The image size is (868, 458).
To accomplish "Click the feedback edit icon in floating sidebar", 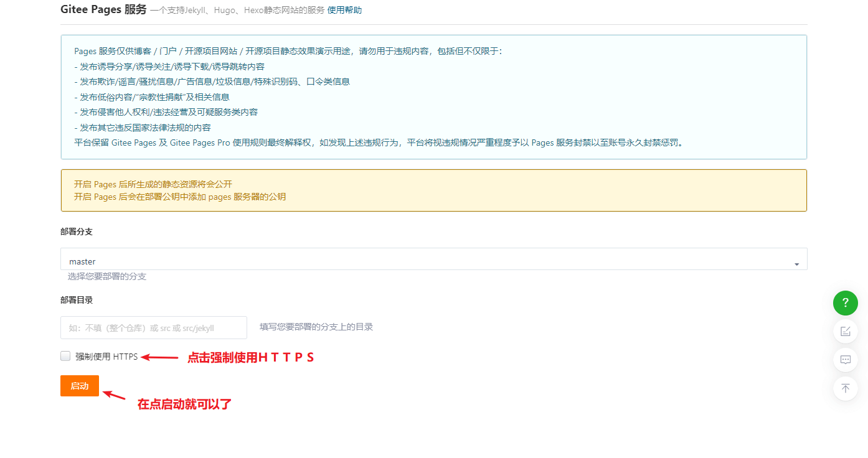I will [x=845, y=331].
